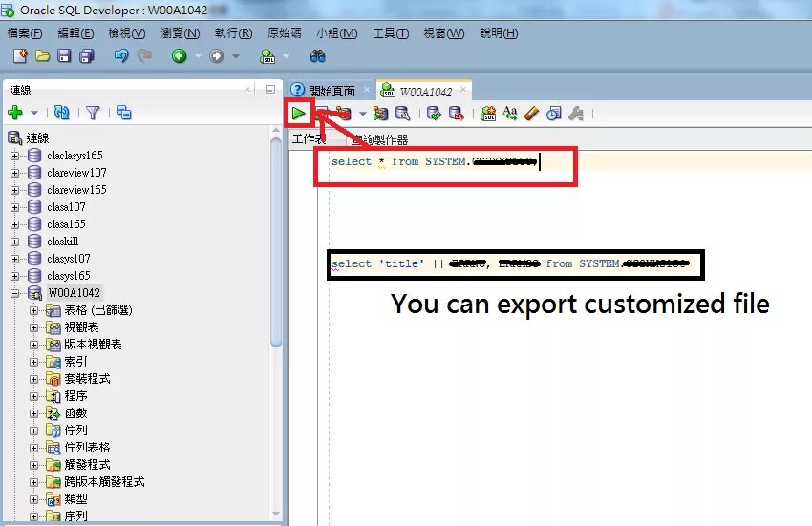This screenshot has width=812, height=526.
Task: Open the 瀏覽(N) menu
Action: click(x=181, y=33)
